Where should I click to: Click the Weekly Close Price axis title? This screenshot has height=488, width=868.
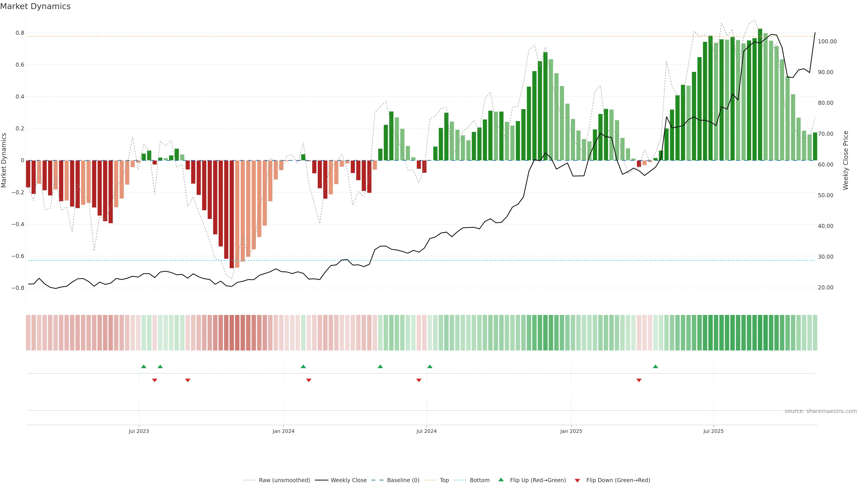point(846,160)
